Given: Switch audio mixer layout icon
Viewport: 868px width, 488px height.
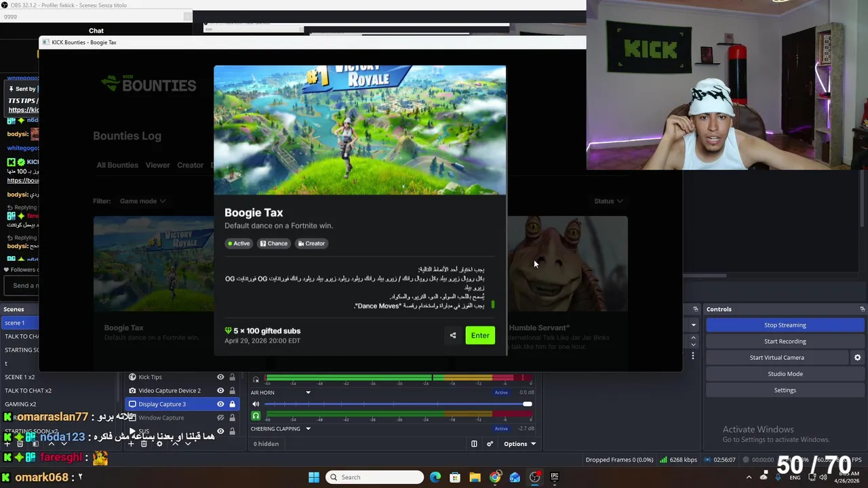Looking at the screenshot, I should coord(474,444).
